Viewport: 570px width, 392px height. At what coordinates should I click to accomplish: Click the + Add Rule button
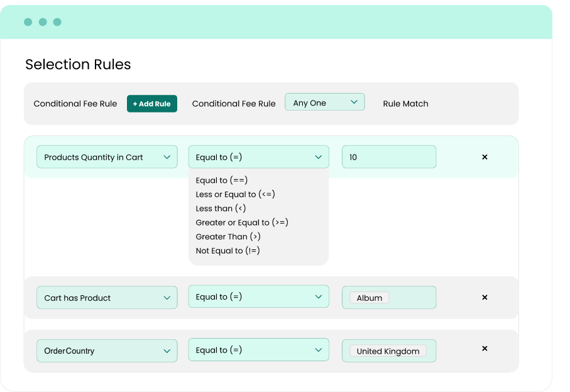tap(151, 104)
